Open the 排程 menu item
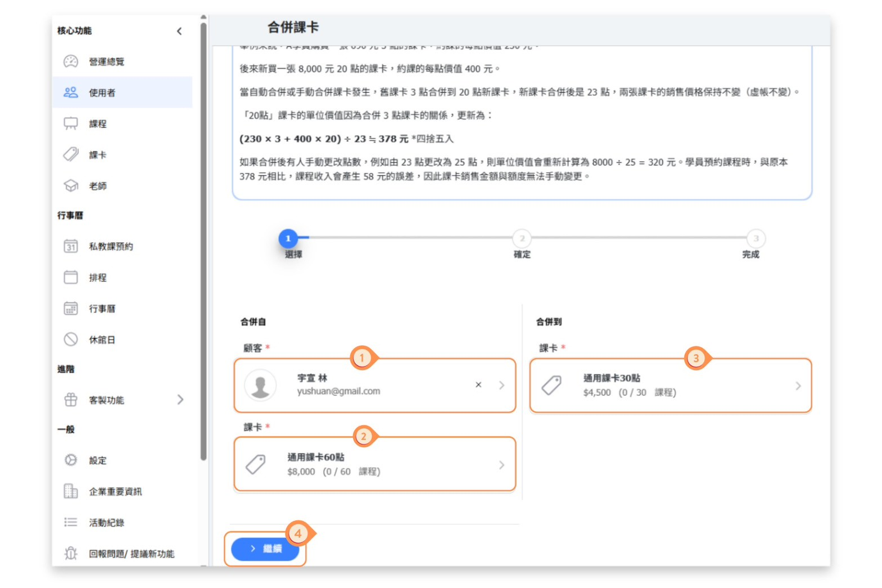Viewport: 882px width, 588px height. click(x=97, y=278)
